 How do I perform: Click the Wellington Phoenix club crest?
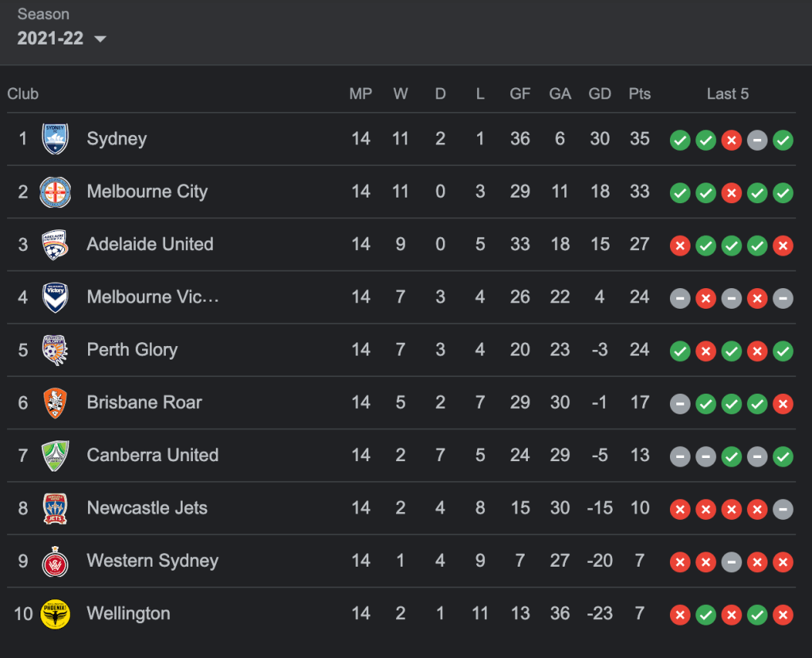pyautogui.click(x=56, y=614)
